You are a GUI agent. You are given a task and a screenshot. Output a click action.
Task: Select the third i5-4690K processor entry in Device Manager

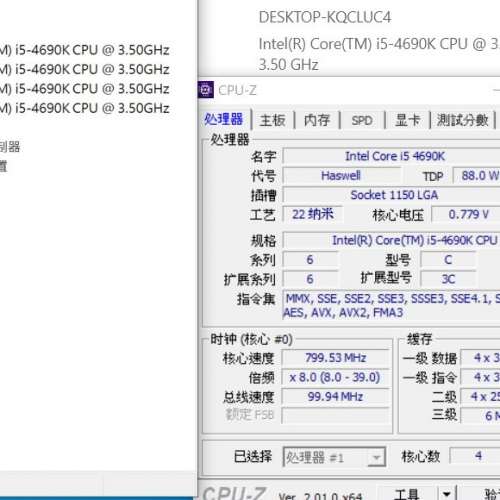pyautogui.click(x=85, y=89)
